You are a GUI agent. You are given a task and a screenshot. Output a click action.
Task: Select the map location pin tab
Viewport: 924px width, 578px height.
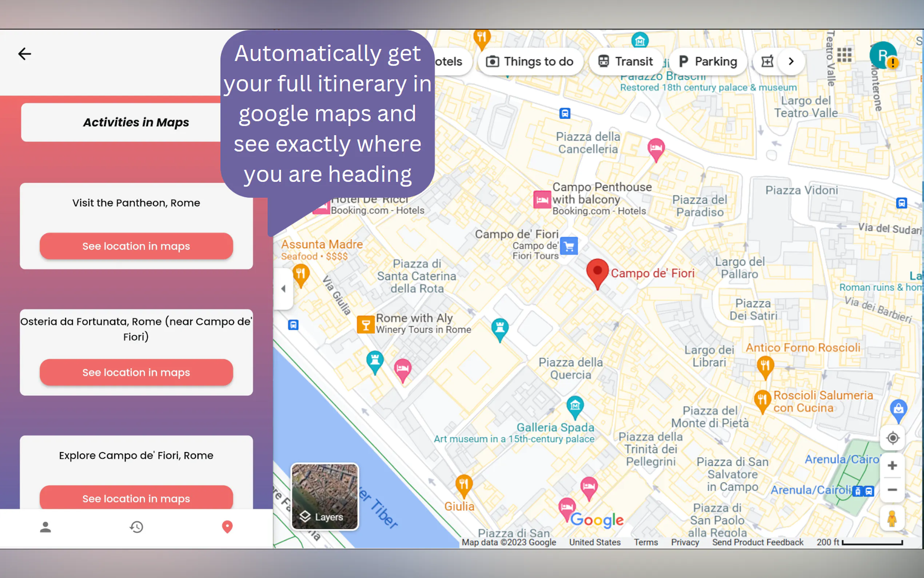pos(227,527)
